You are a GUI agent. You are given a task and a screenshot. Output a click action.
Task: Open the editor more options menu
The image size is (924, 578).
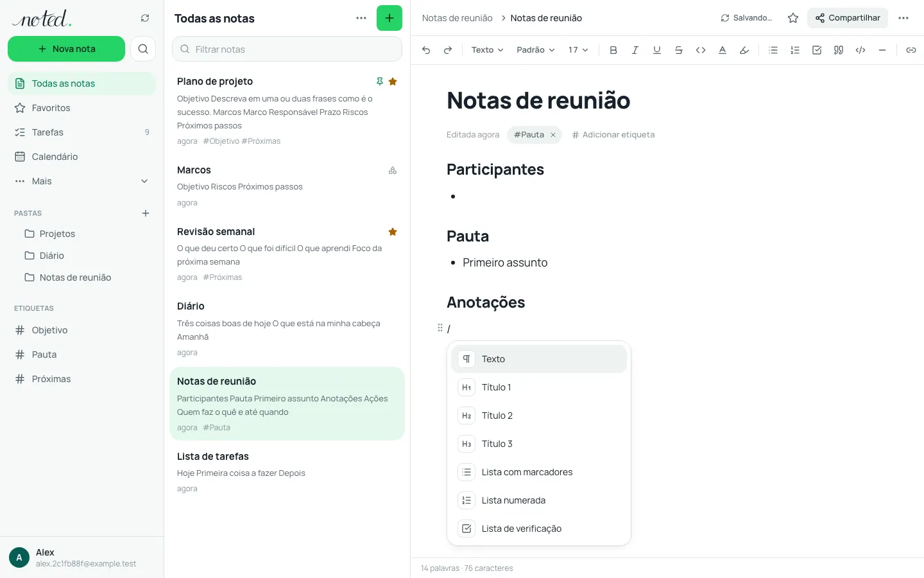tap(903, 18)
